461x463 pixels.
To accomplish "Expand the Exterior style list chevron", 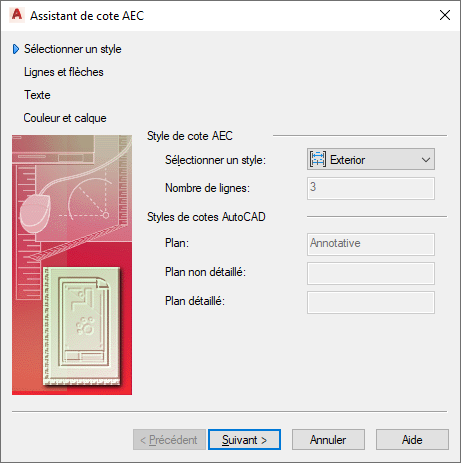I will click(426, 160).
